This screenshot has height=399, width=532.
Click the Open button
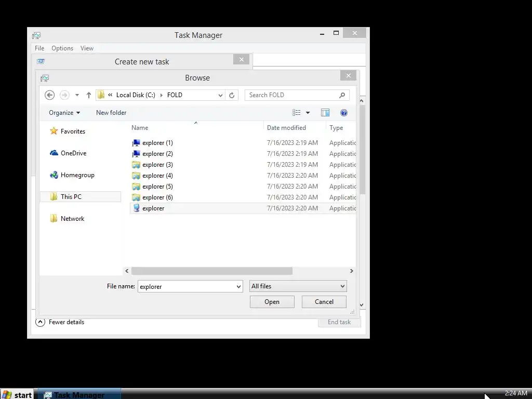click(x=272, y=302)
